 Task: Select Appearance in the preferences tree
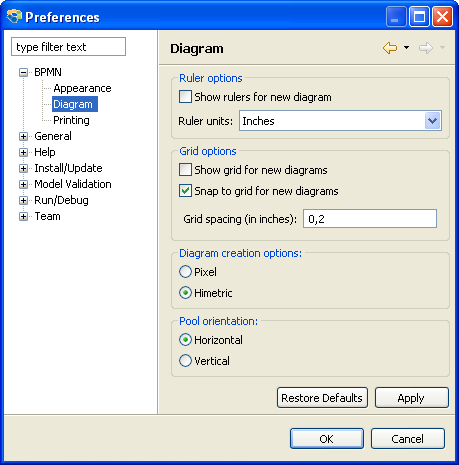(82, 88)
